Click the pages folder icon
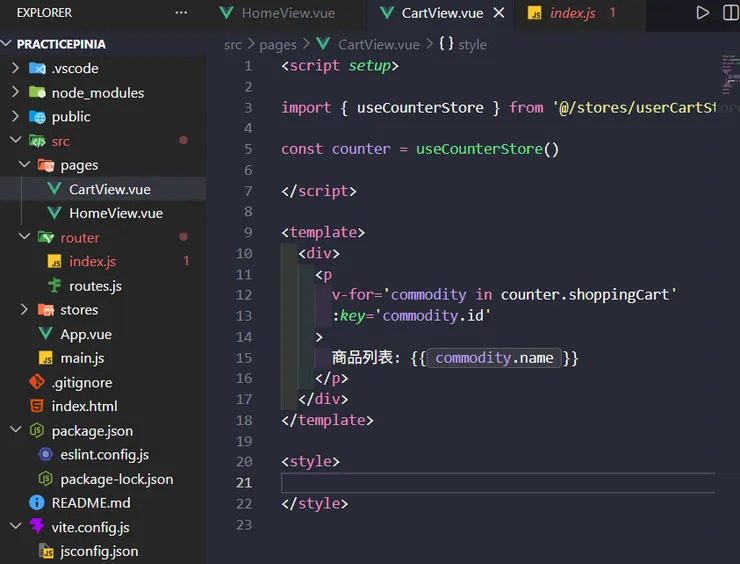 click(x=46, y=165)
